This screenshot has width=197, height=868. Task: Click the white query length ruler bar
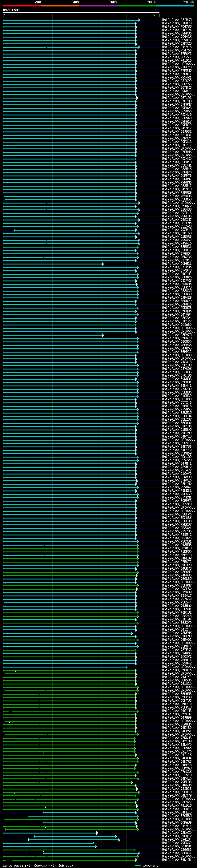coord(81,13)
